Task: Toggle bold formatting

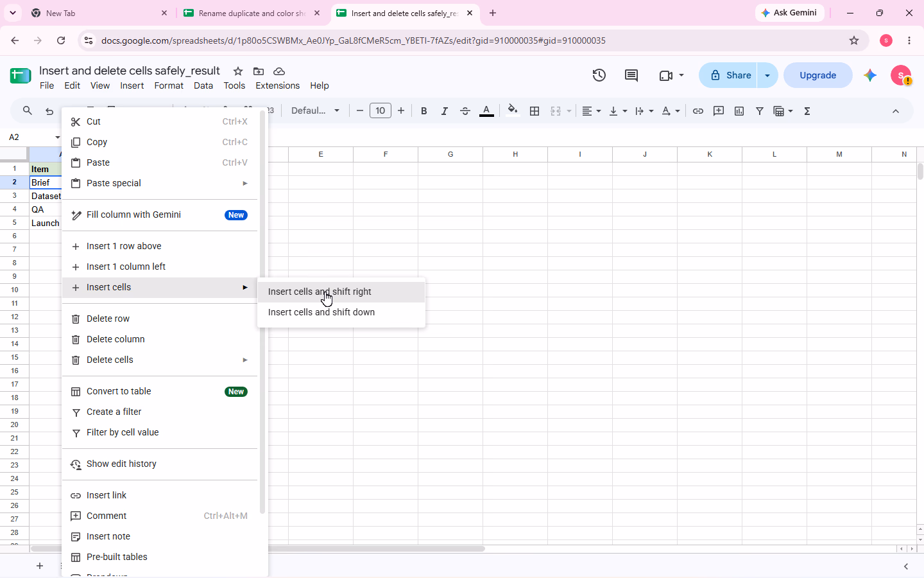Action: point(424,111)
